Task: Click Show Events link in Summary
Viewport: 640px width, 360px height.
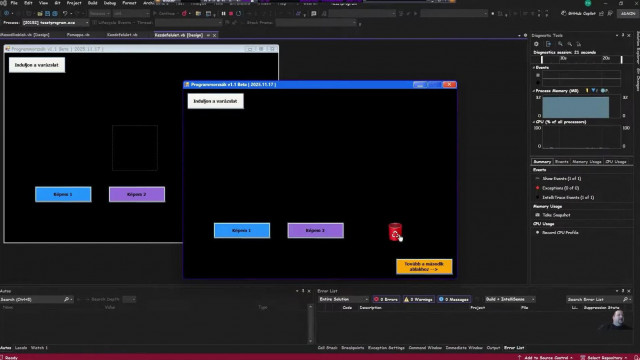Action: [x=561, y=178]
